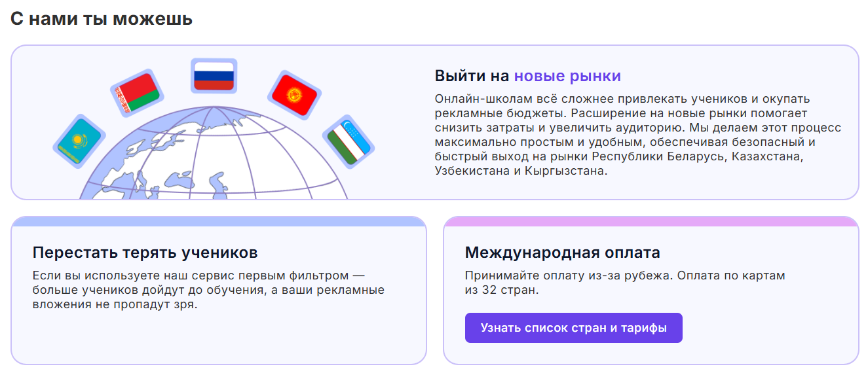Click the globe illustration
Image resolution: width=868 pixels, height=373 pixels.
click(214, 152)
